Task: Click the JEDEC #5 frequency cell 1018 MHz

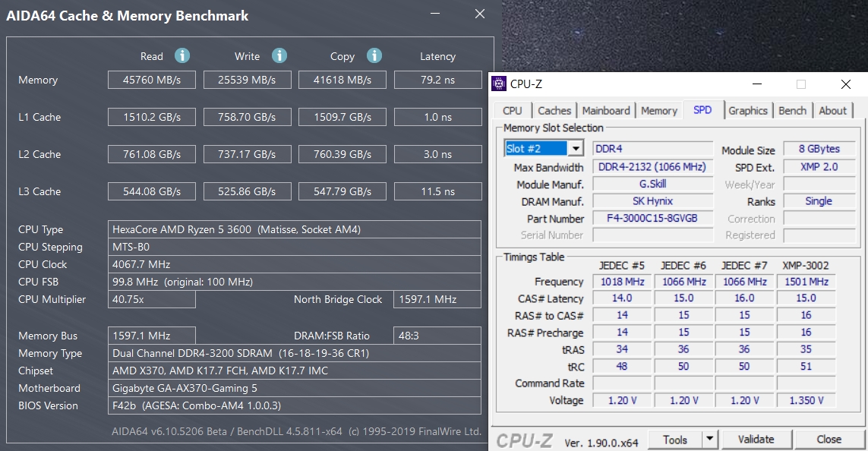Action: [x=622, y=282]
